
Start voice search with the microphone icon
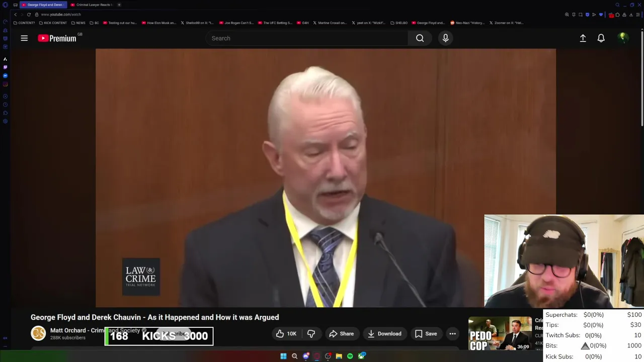point(445,38)
